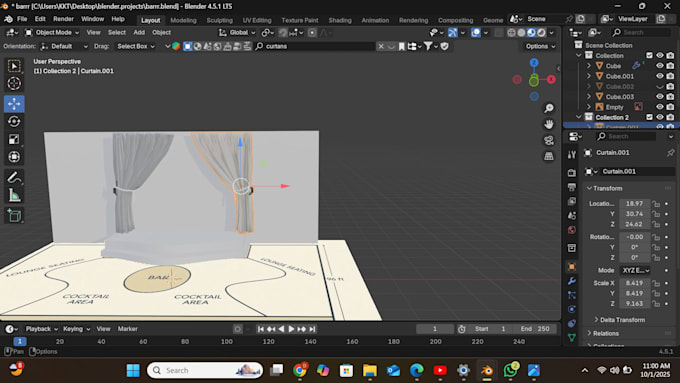Open the Default orientation dropdown

64,46
